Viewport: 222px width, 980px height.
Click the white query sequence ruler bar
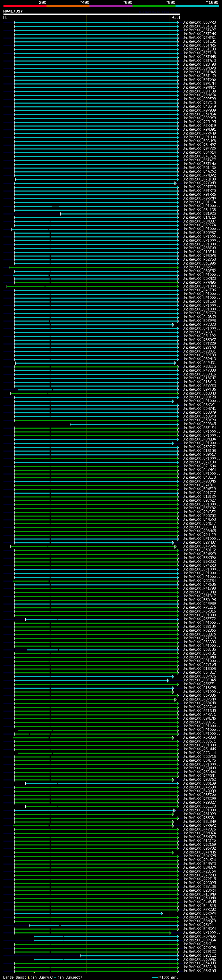tap(92, 15)
